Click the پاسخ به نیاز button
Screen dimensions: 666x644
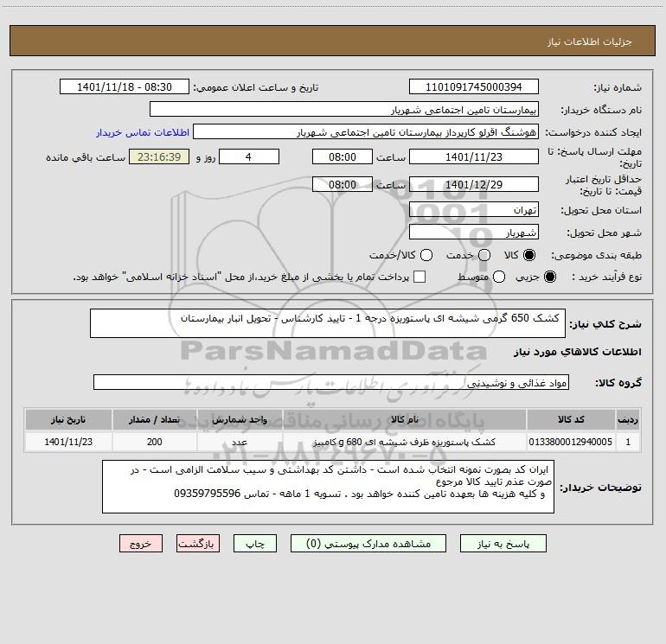click(x=503, y=544)
